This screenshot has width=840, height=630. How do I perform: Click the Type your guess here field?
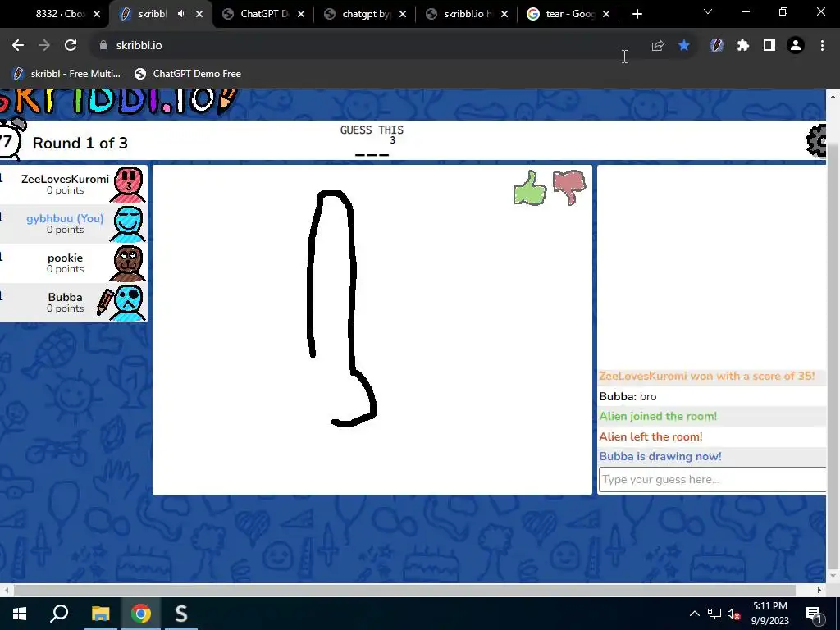[713, 479]
